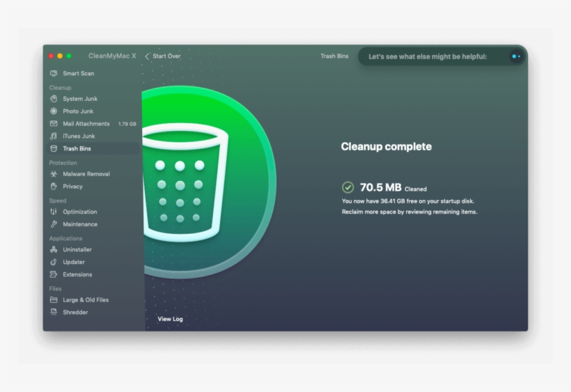Minimize window with yellow button

[60, 56]
